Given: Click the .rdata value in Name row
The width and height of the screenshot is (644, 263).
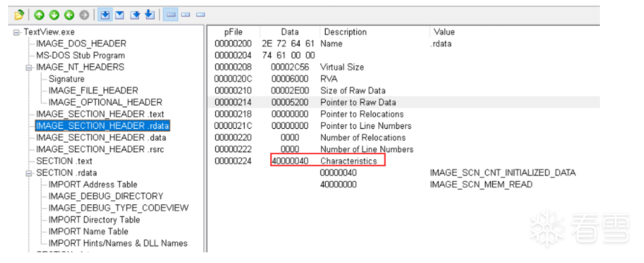Looking at the screenshot, I should click(441, 43).
